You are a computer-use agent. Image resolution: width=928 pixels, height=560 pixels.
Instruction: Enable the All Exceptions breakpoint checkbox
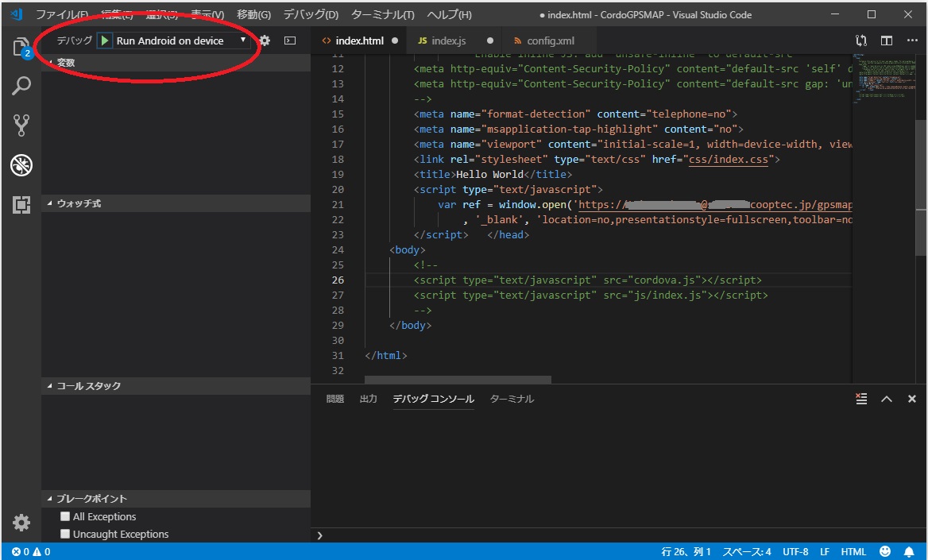pos(66,516)
